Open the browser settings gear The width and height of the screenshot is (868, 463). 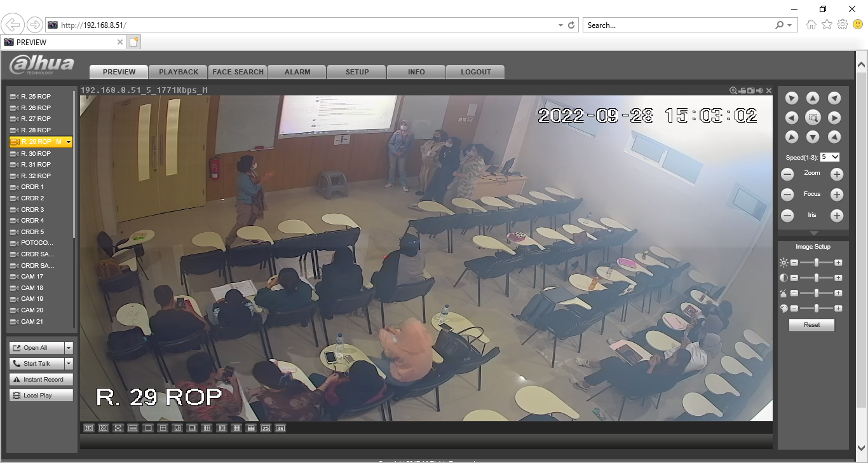pyautogui.click(x=843, y=25)
